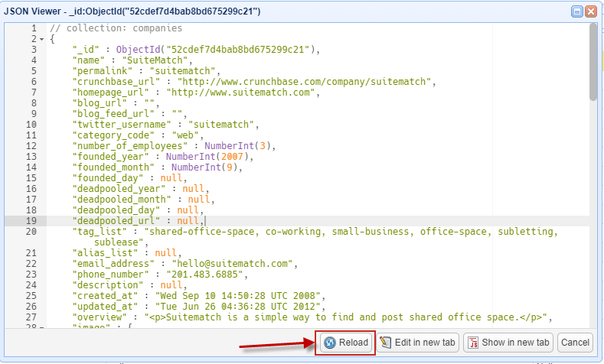The width and height of the screenshot is (604, 364).
Task: Click the category_code value "web"
Action: 185,135
